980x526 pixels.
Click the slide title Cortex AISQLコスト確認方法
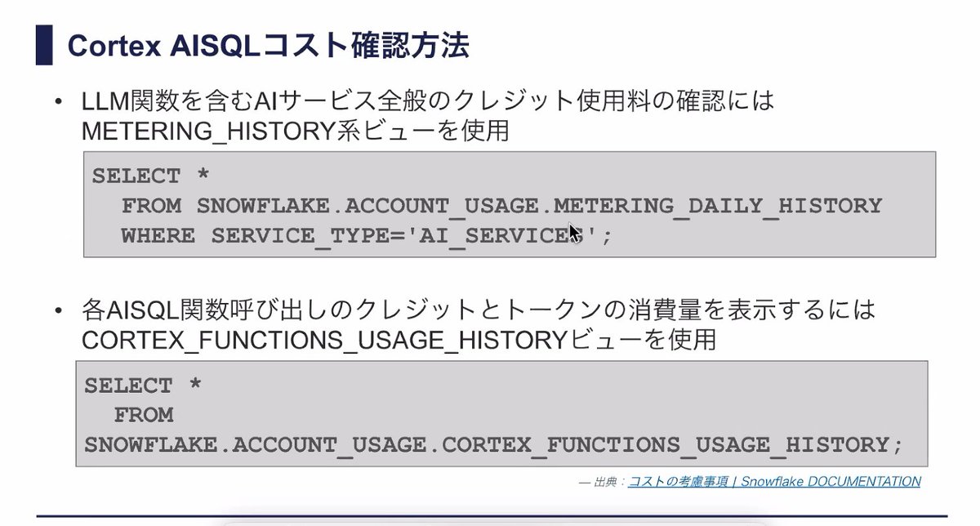tap(268, 46)
